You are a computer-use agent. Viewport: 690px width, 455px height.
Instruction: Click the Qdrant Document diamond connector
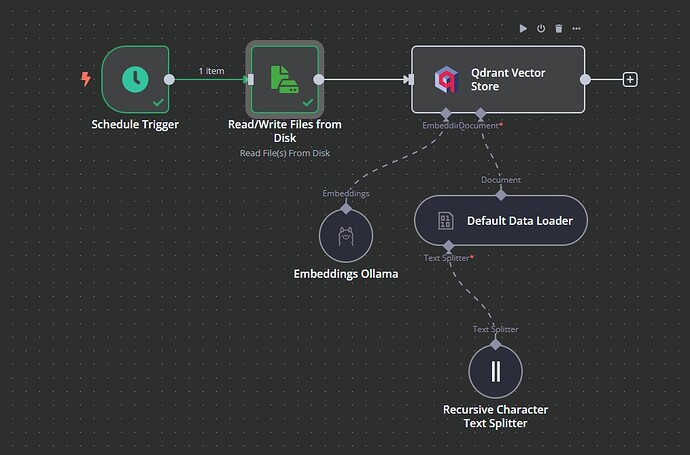pos(481,114)
